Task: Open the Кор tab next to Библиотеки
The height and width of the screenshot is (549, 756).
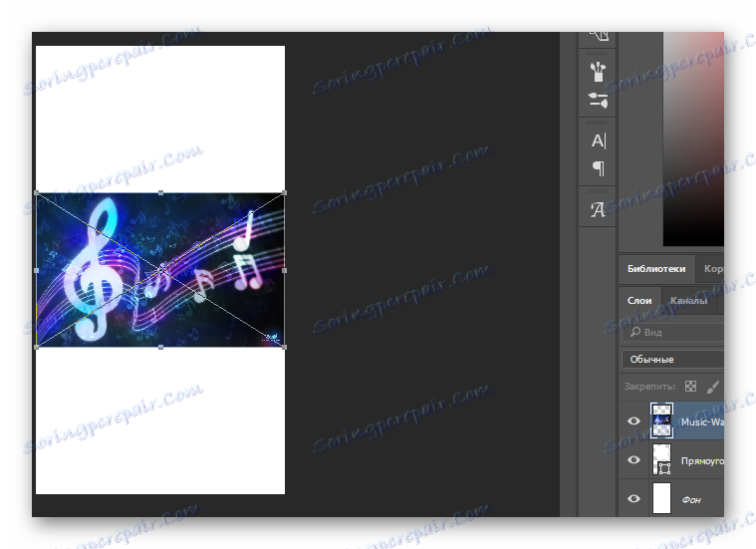Action: pyautogui.click(x=712, y=269)
